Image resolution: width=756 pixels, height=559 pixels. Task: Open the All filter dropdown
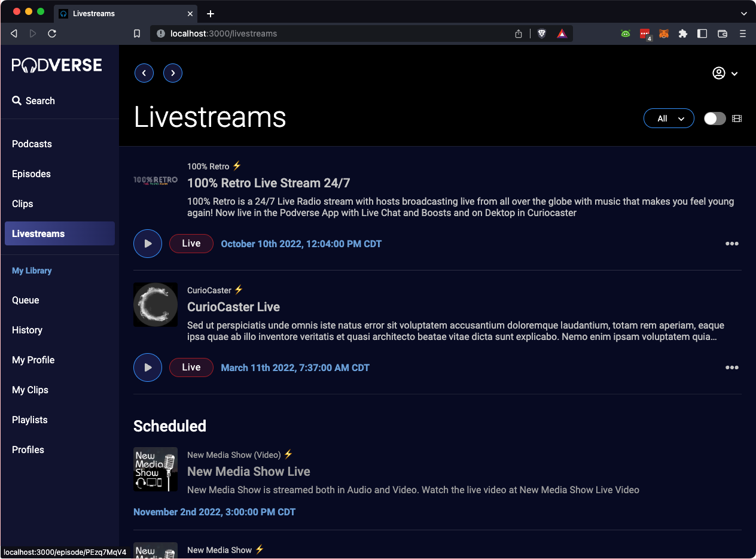point(668,118)
